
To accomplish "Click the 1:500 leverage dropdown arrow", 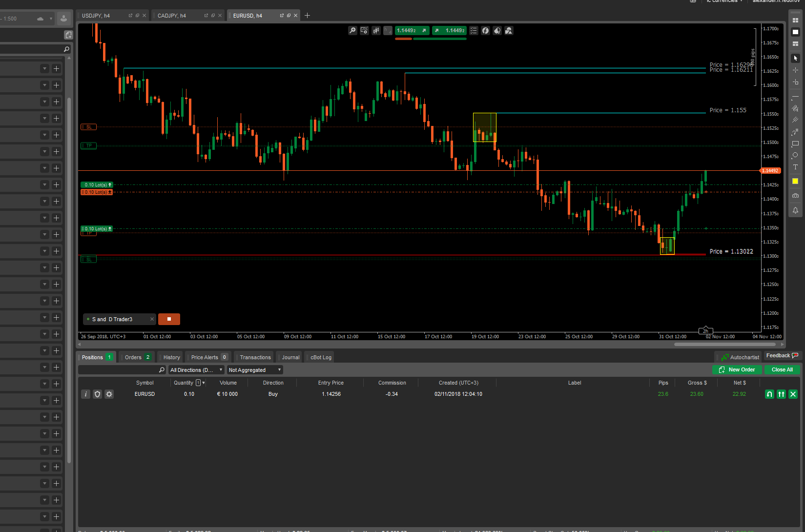I will click(51, 19).
